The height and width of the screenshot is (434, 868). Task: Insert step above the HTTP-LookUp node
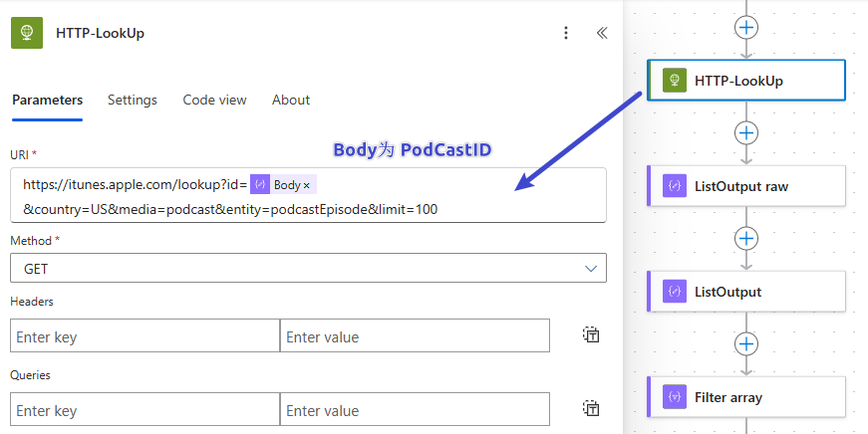coord(746,27)
